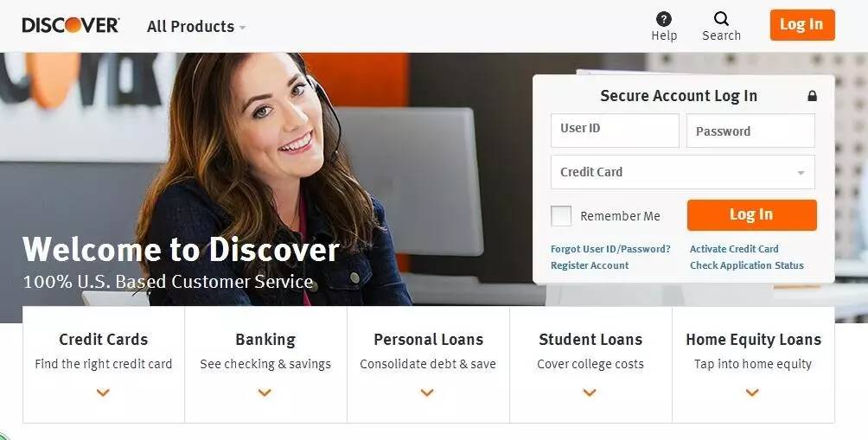Select the Banking product tab
Viewport: 868px width, 440px height.
tap(265, 366)
